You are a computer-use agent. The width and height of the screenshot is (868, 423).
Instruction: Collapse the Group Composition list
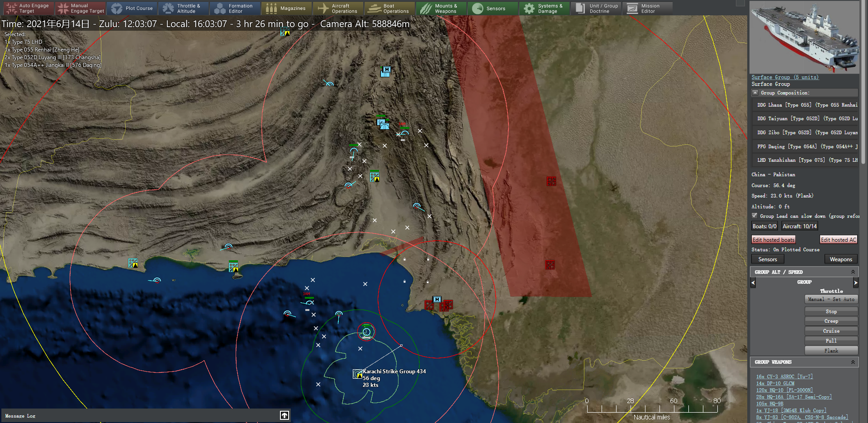click(755, 93)
